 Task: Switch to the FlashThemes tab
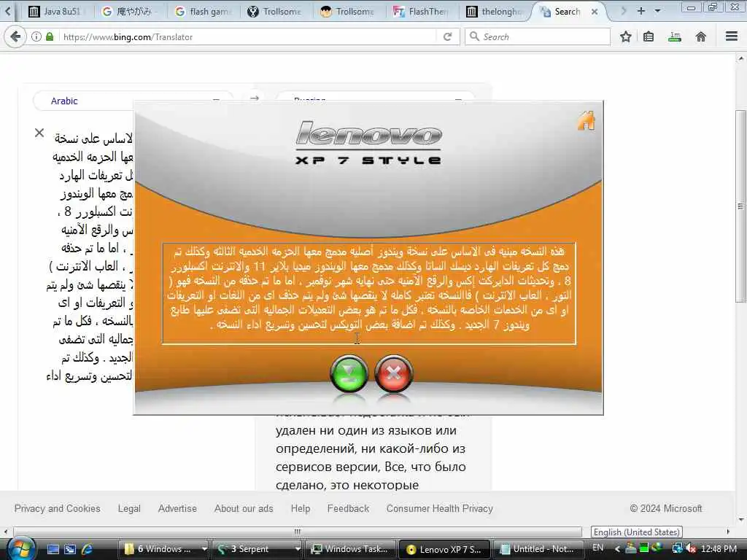(422, 12)
